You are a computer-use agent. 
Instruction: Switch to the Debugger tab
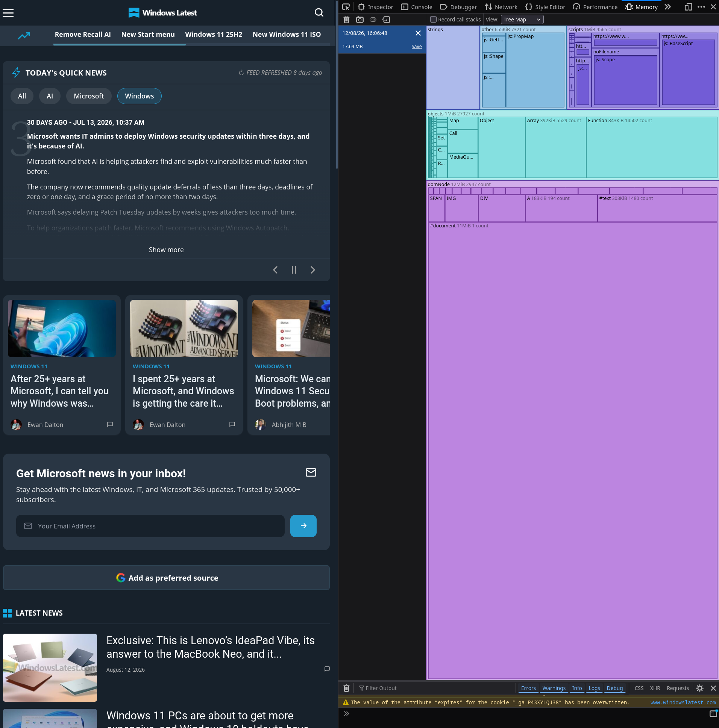click(x=458, y=7)
